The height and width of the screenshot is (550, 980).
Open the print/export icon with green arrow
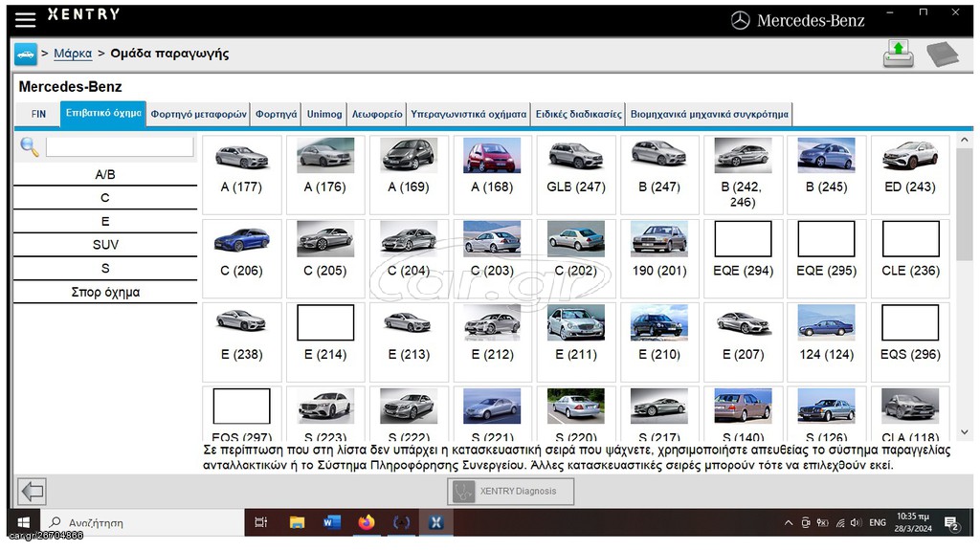click(x=898, y=54)
